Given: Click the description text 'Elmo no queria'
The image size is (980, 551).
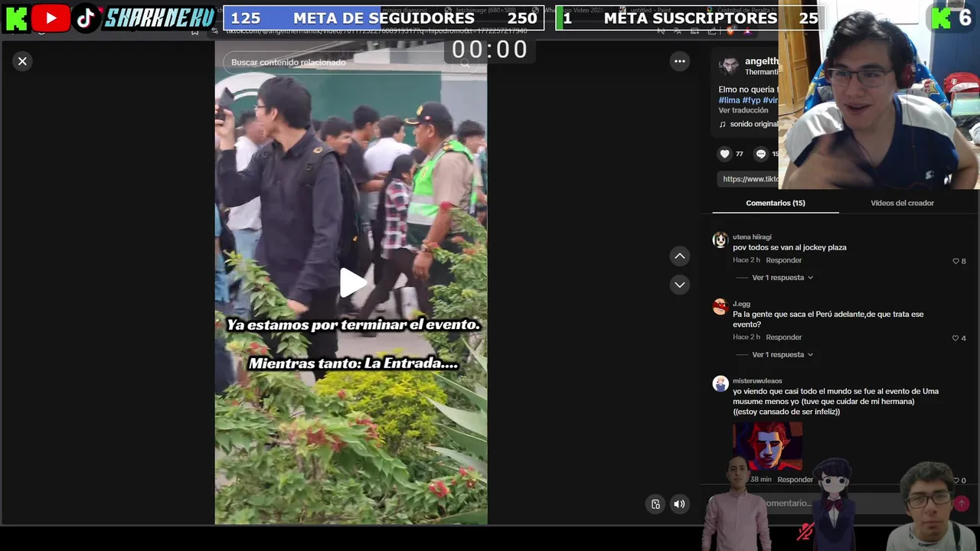Looking at the screenshot, I should (748, 90).
